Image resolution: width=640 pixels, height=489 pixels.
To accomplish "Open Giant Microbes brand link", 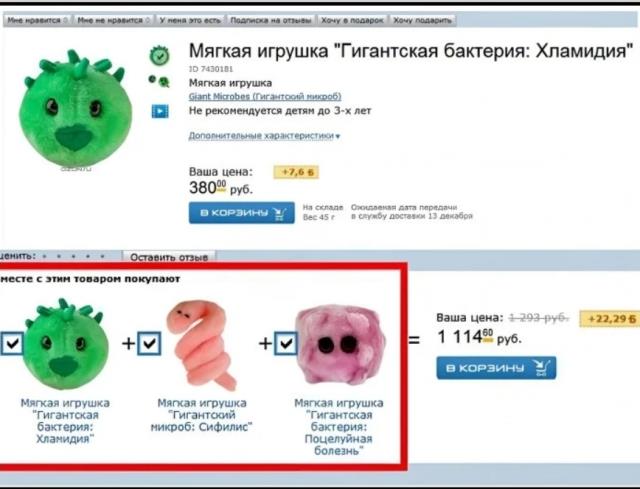I will tap(265, 97).
